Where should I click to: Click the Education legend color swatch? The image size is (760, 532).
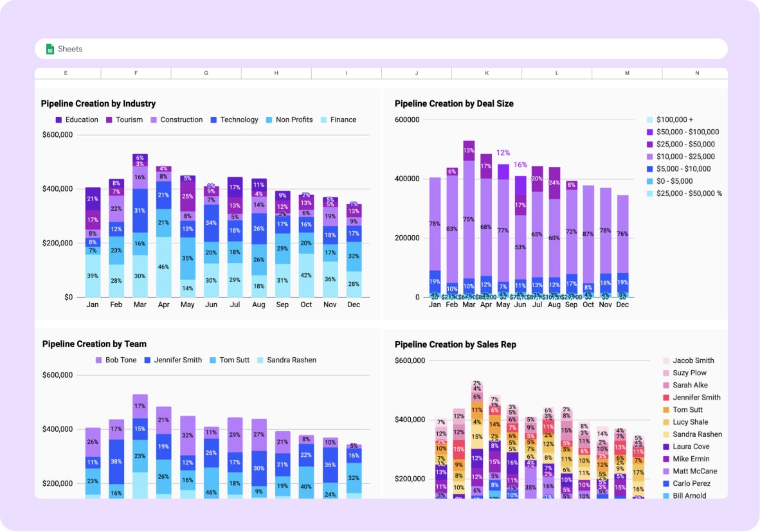coord(59,120)
